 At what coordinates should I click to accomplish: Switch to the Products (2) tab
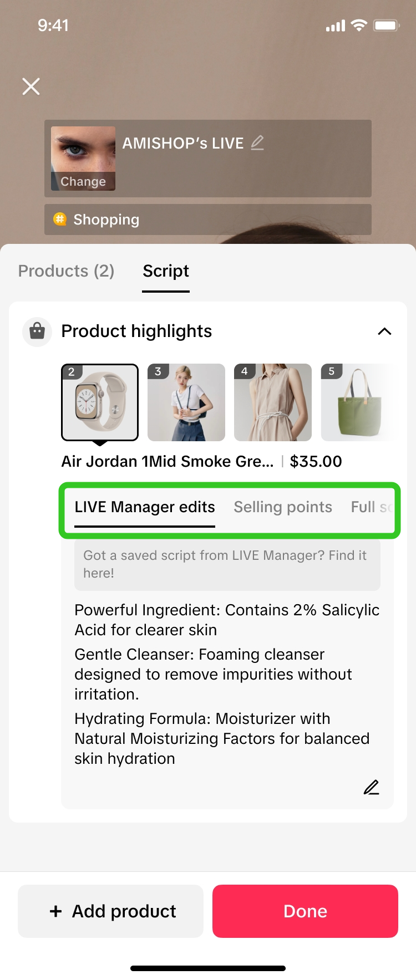66,271
